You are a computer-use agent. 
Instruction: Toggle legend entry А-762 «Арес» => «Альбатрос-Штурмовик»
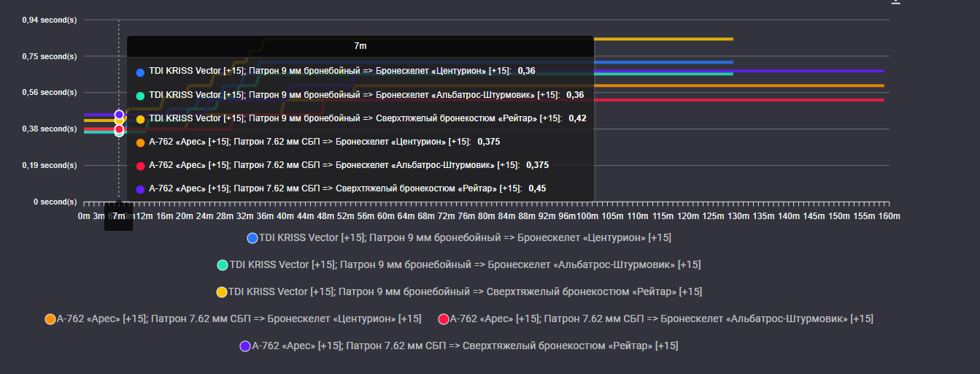coord(655,318)
